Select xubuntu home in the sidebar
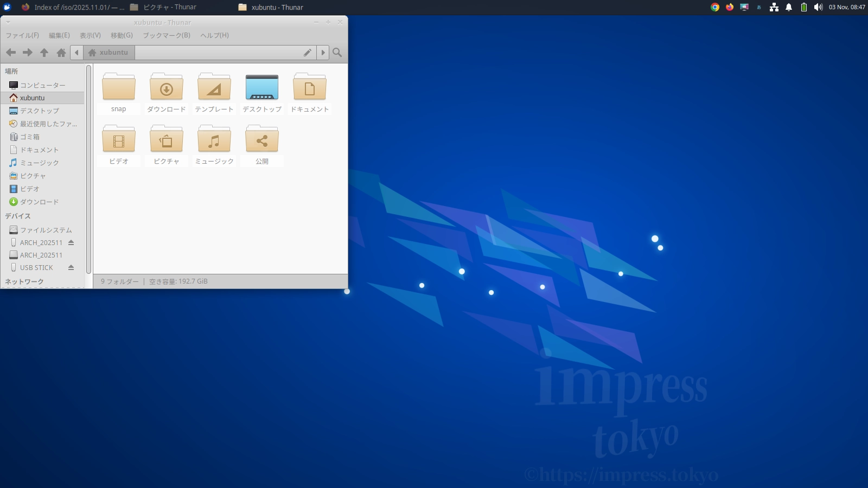The width and height of the screenshot is (868, 488). (42, 98)
